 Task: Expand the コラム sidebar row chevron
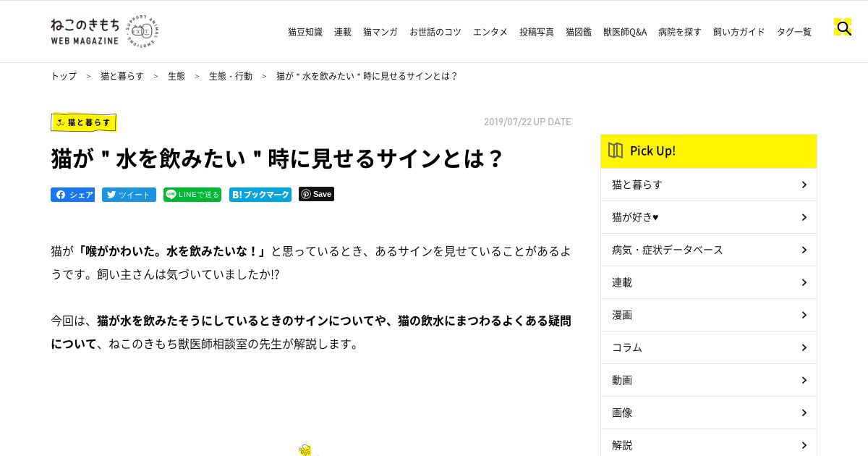tap(804, 347)
